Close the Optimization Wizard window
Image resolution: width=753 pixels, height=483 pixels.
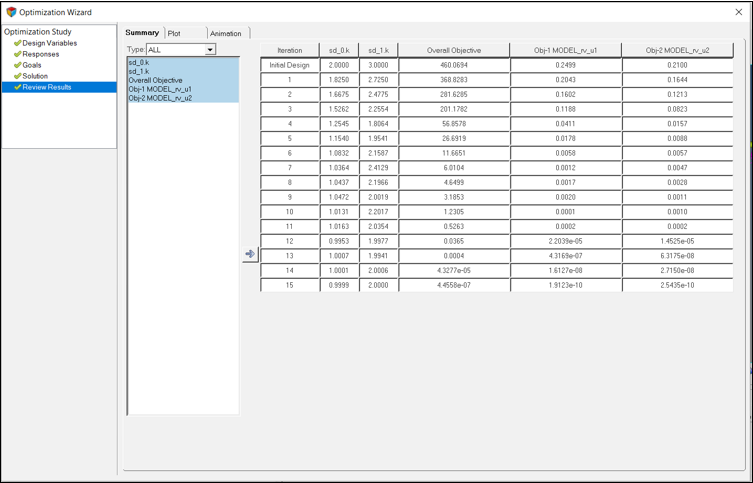[738, 12]
